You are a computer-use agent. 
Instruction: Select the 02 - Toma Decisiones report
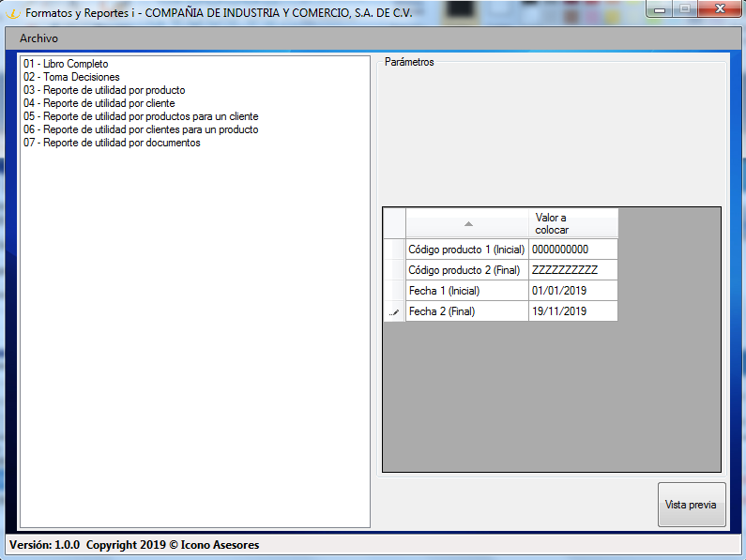71,77
